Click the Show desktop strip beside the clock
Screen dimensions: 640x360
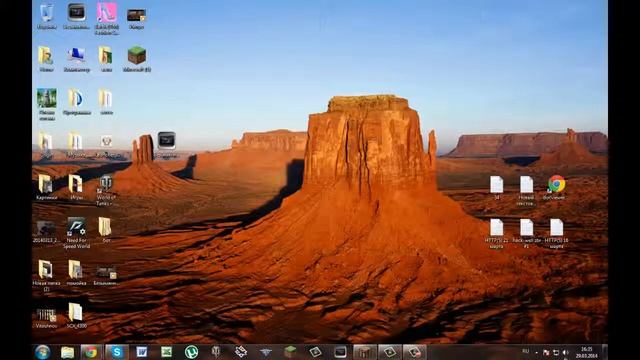605,352
